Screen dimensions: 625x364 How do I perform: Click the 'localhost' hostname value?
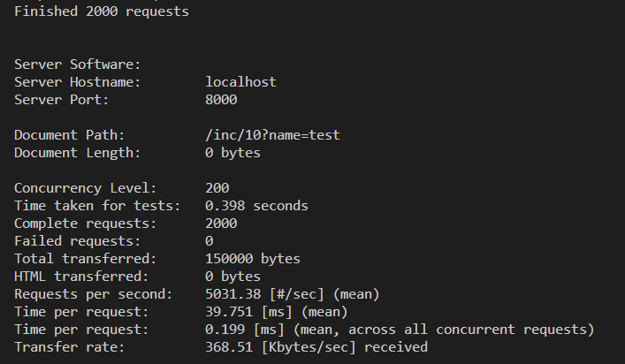(240, 82)
